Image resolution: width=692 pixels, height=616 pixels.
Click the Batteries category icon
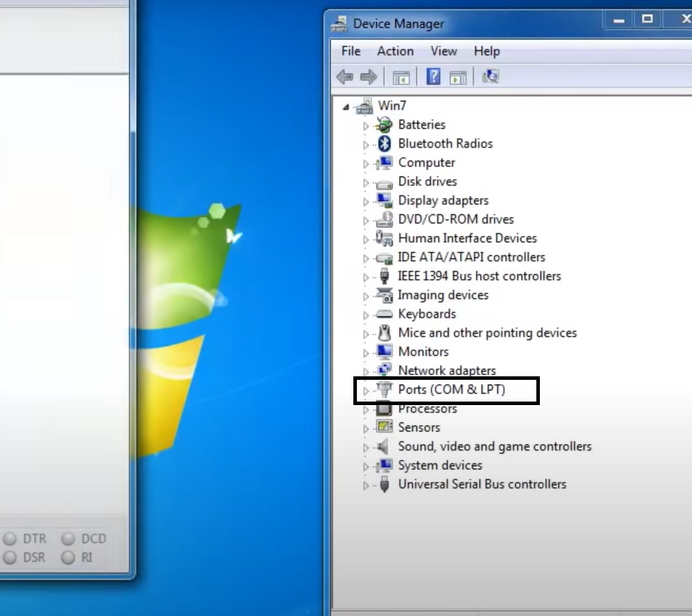(x=384, y=125)
